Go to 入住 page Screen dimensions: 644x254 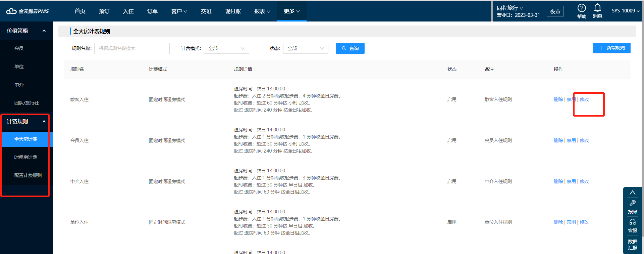point(128,11)
